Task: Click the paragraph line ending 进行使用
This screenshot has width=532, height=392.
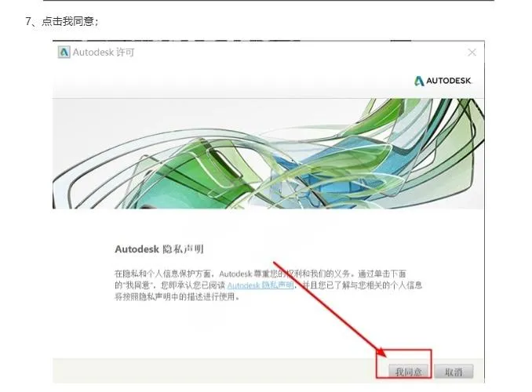Action: point(177,296)
